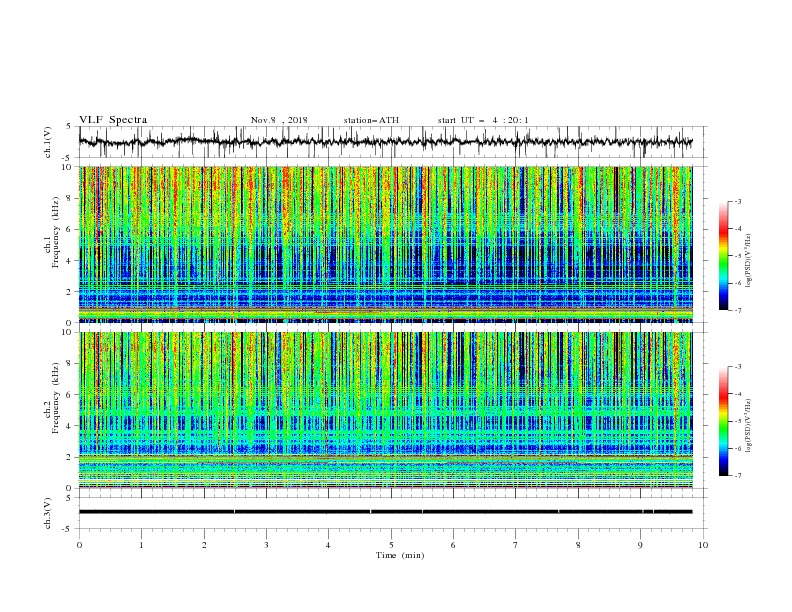
Task: Click the "-3" tick on ch.2 colorbar
Action: tap(737, 367)
